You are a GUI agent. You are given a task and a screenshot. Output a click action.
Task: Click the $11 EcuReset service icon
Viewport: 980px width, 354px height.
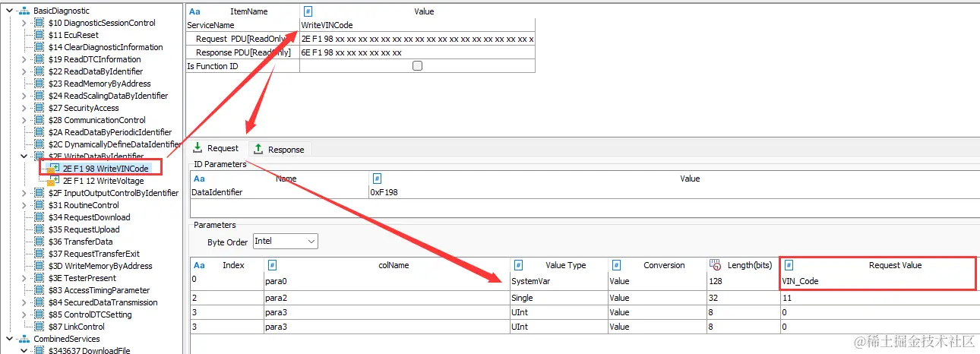[40, 35]
